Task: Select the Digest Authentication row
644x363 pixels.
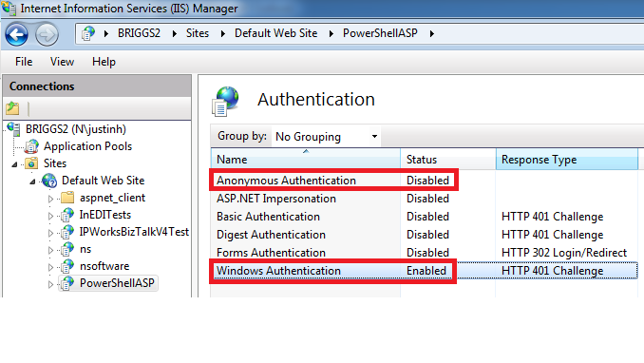Action: [x=424, y=235]
